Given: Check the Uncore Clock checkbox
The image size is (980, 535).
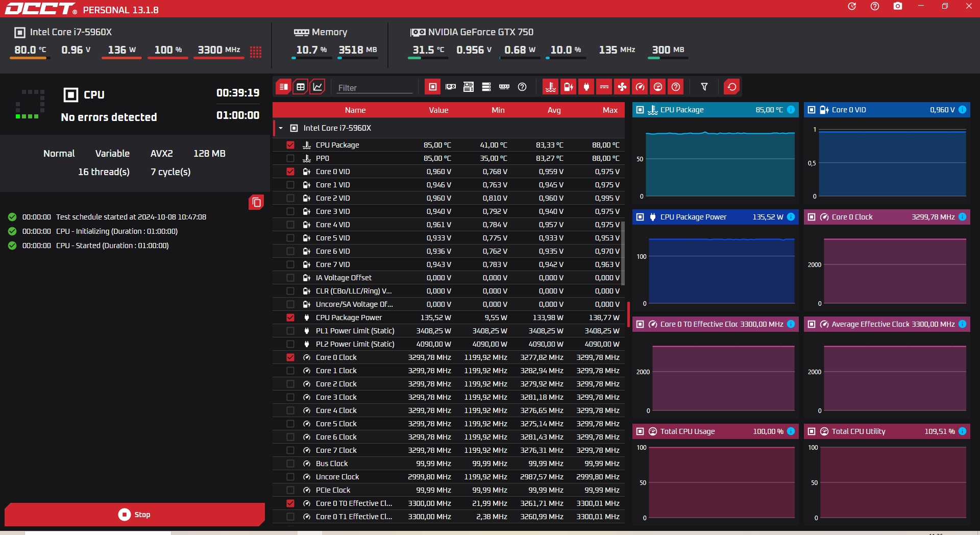Looking at the screenshot, I should pos(290,477).
